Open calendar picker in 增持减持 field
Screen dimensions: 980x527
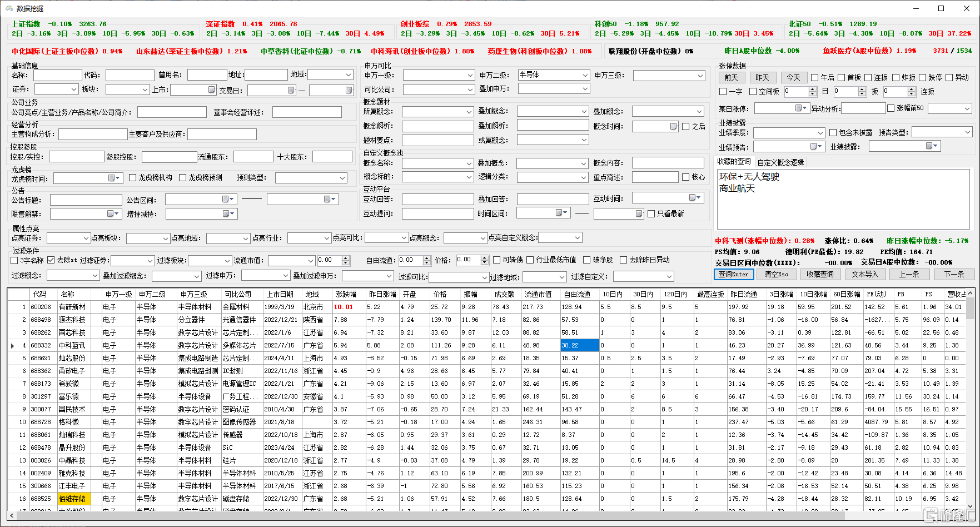tap(228, 213)
